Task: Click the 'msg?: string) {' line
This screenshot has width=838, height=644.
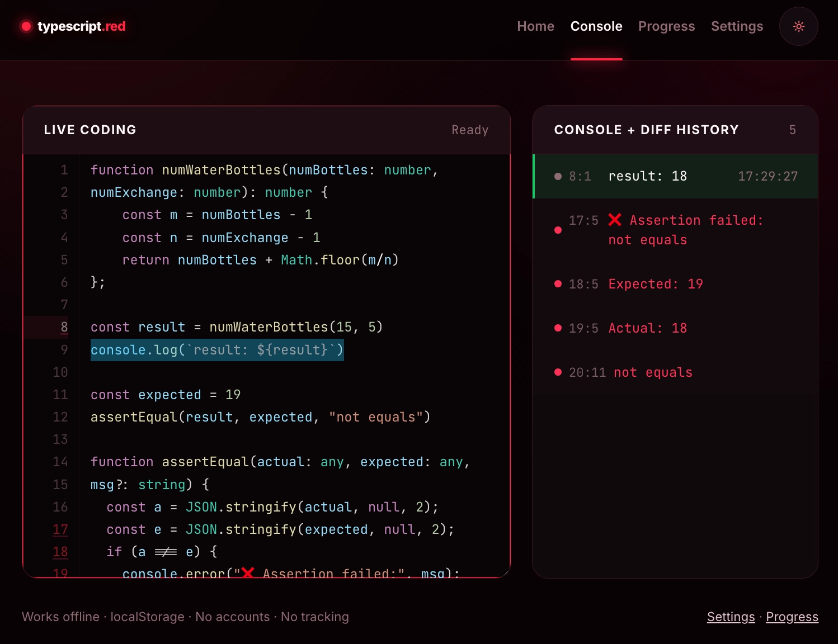Action: pyautogui.click(x=150, y=485)
